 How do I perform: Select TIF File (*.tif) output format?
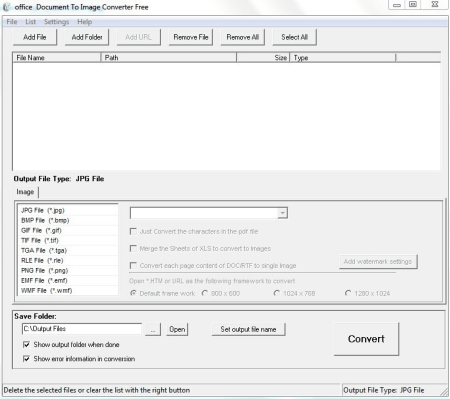(68, 240)
